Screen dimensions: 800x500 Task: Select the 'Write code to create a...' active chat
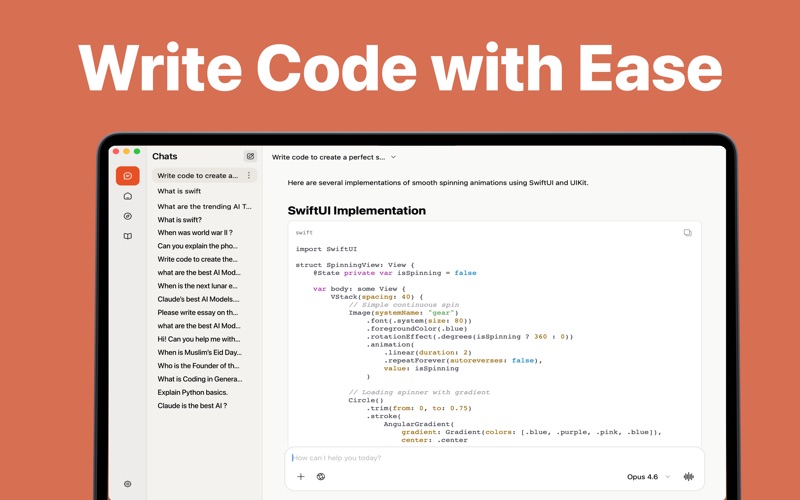point(205,176)
